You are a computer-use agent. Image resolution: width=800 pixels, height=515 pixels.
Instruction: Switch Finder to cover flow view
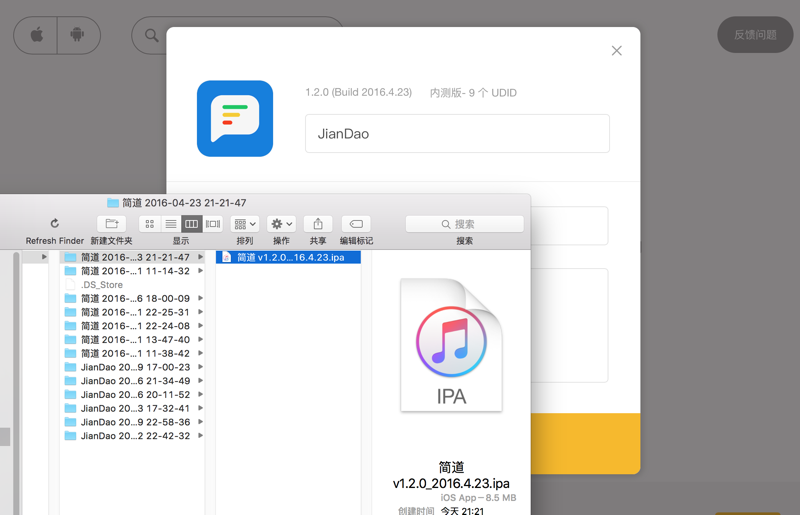click(213, 224)
